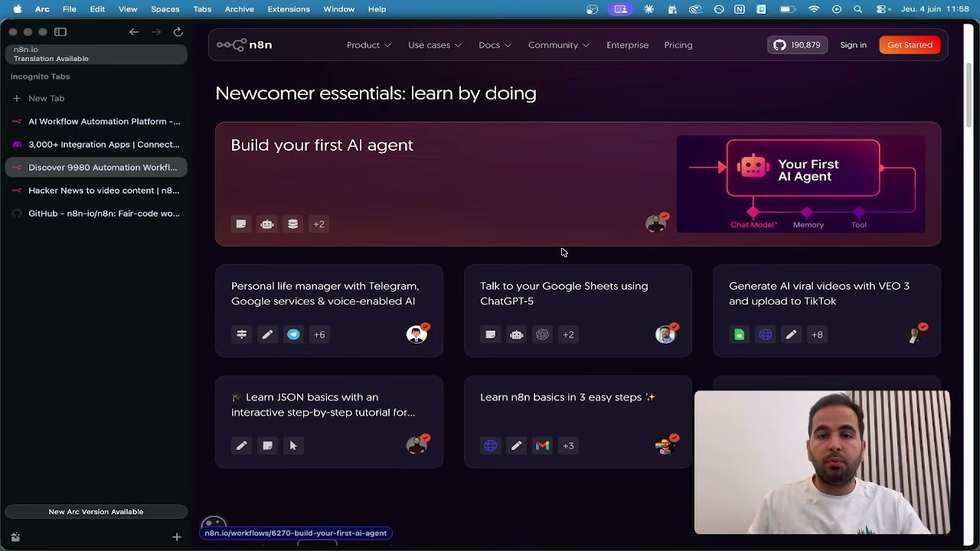Open the archive icon at sidebar bottom-left

coord(15,537)
